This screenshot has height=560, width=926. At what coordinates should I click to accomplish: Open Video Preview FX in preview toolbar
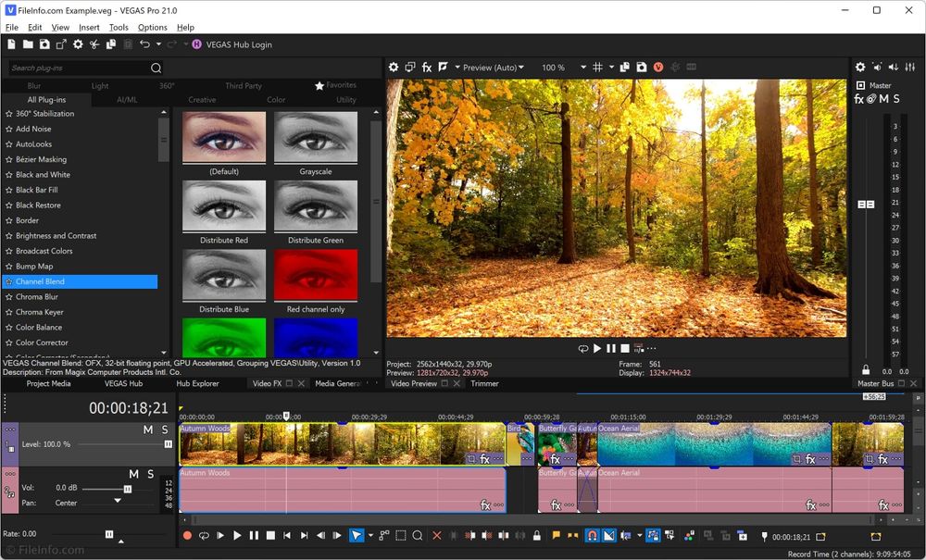tap(427, 68)
